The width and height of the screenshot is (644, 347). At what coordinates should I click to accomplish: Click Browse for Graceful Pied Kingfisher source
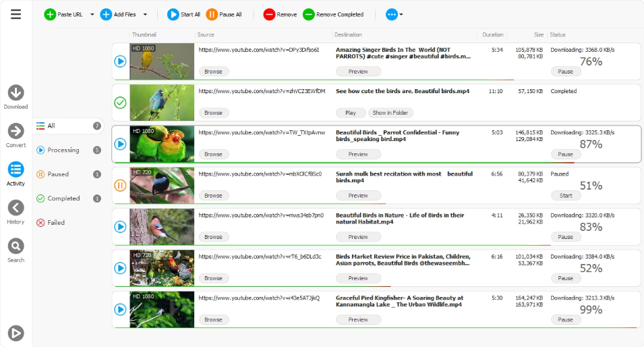click(214, 319)
